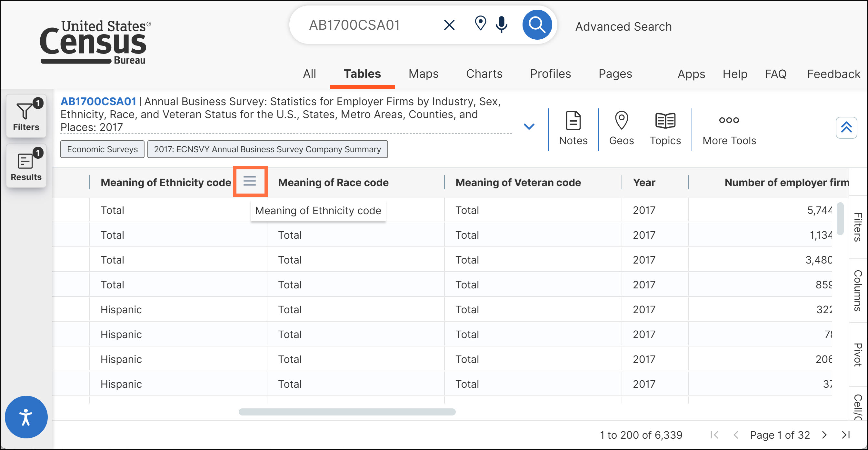Viewport: 868px width, 450px height.
Task: Click the Meaning of Ethnicity code tooltip
Action: (x=318, y=211)
